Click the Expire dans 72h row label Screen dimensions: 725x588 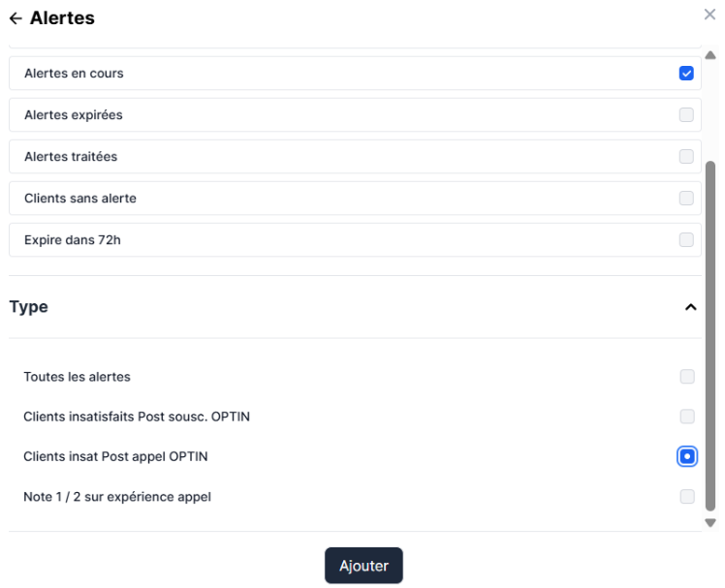(72, 240)
